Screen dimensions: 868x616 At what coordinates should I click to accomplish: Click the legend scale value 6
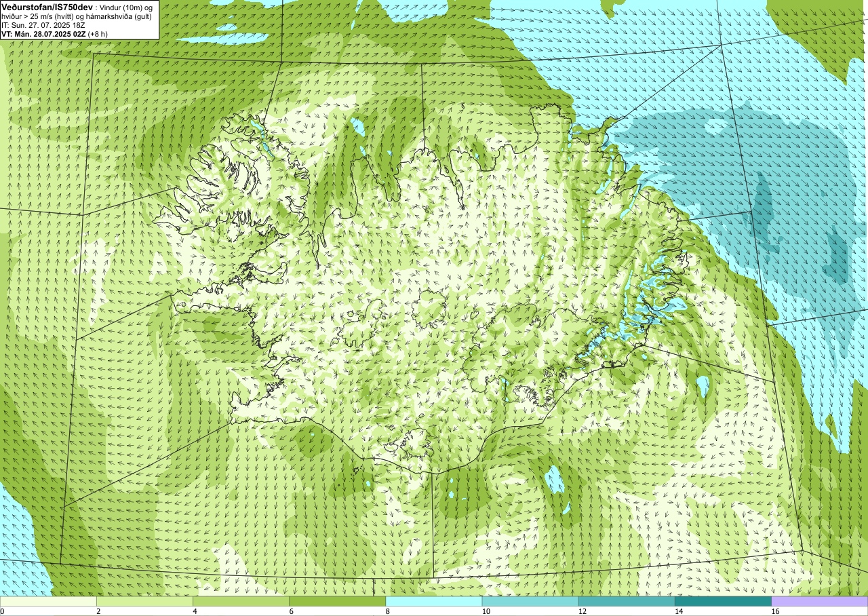point(291,611)
